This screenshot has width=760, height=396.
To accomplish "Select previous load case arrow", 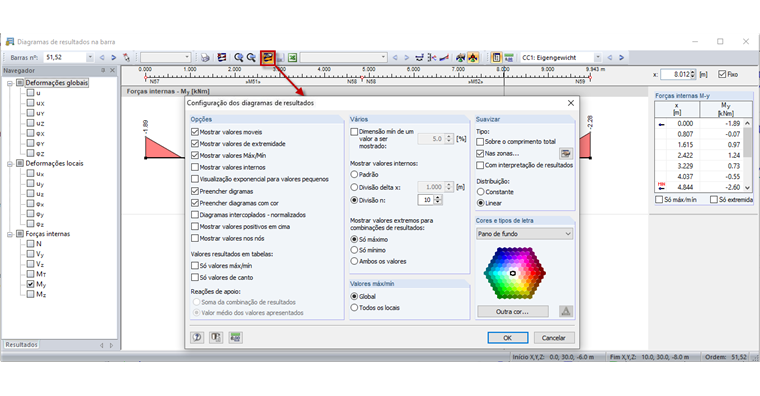I will point(610,58).
